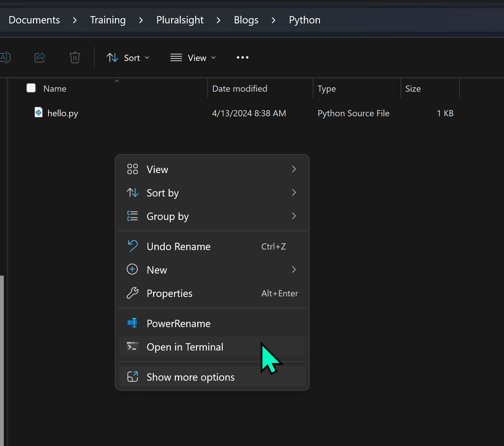
Task: Sort by the Date modified column header
Action: tap(240, 88)
